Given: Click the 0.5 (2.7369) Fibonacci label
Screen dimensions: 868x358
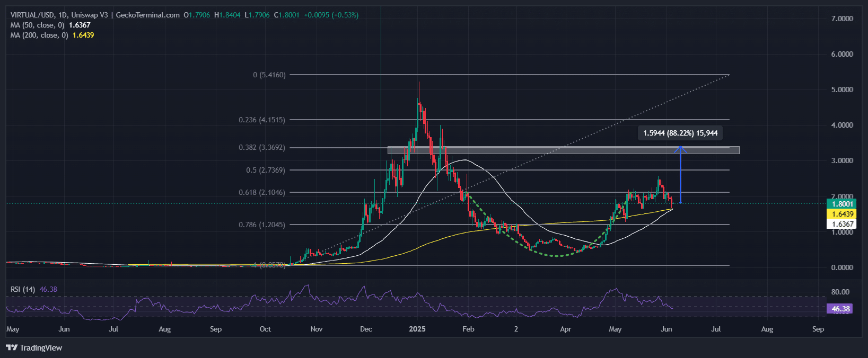Looking at the screenshot, I should tap(266, 170).
